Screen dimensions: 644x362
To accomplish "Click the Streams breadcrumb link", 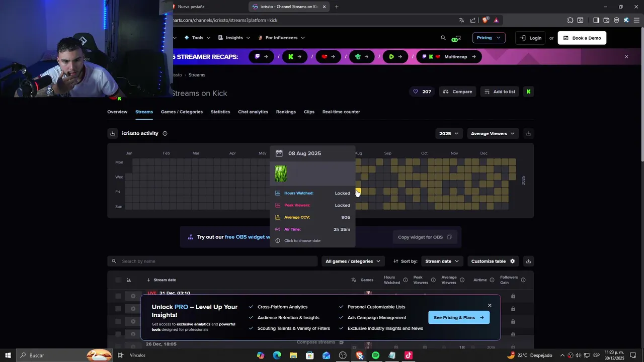I will coord(197,75).
